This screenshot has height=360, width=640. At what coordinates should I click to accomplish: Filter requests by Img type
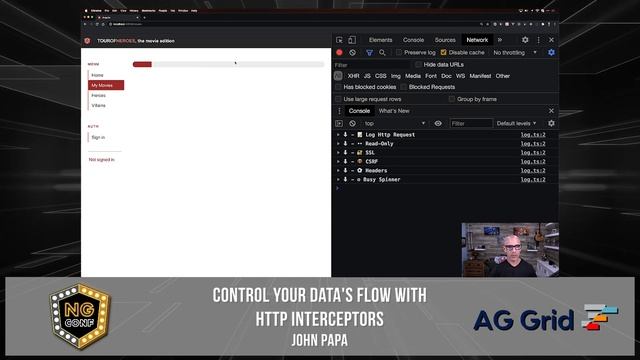(x=396, y=76)
